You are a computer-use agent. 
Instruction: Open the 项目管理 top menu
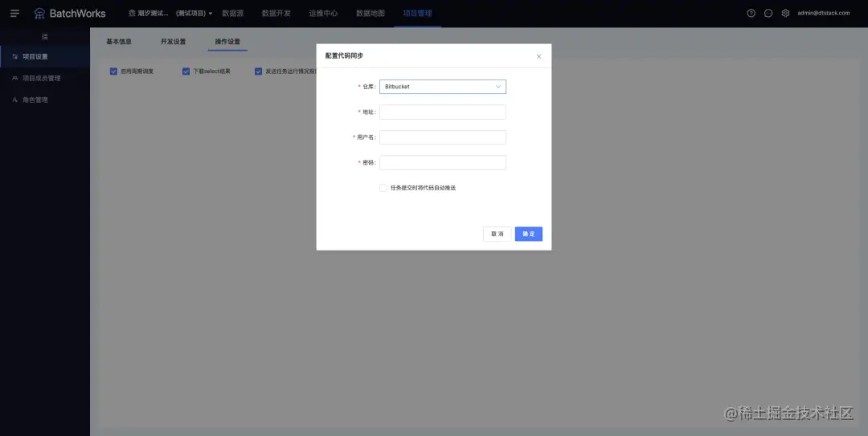tap(417, 14)
